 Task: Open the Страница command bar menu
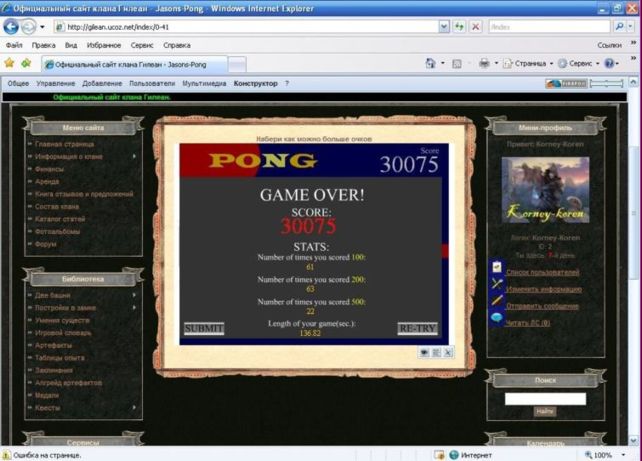(527, 63)
